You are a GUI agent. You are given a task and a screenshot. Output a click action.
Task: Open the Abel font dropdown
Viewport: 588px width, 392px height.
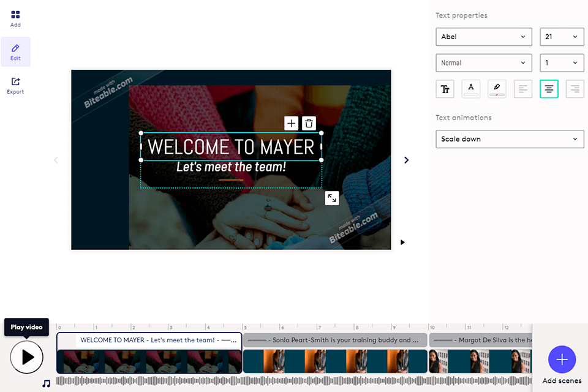pyautogui.click(x=483, y=37)
